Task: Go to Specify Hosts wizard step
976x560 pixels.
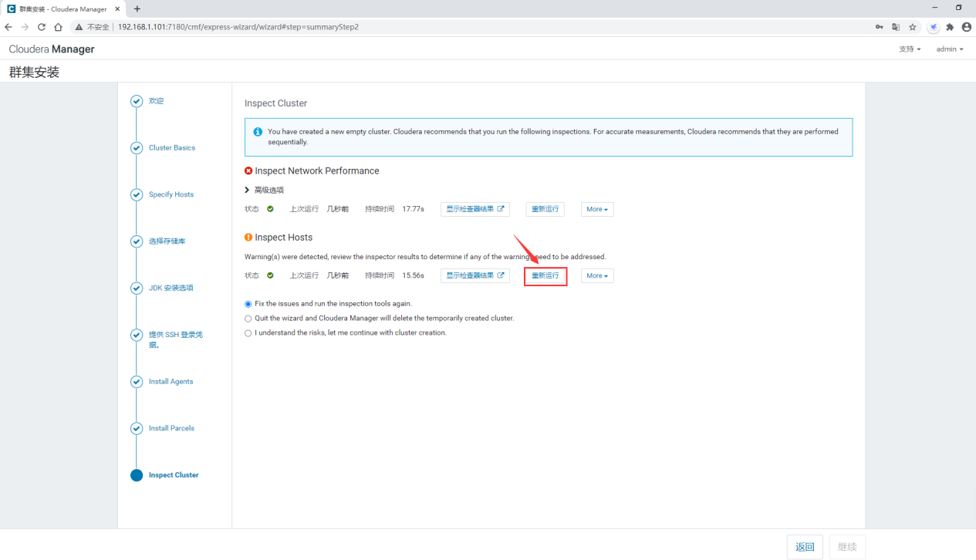Action: (x=171, y=194)
